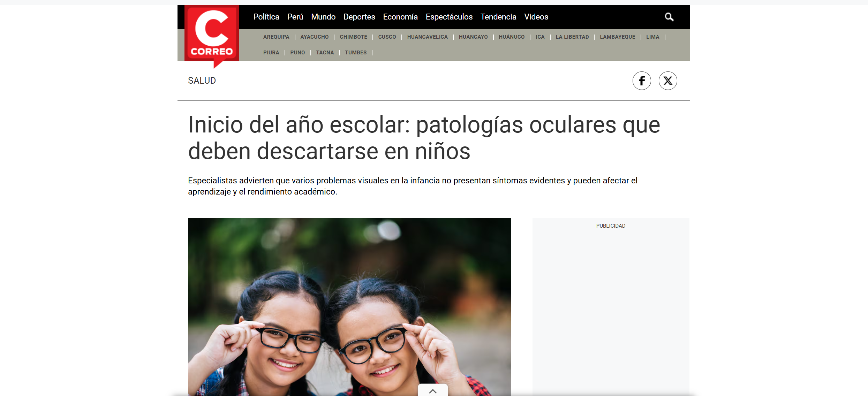Screen dimensions: 868x396
Task: Open the La Libertad edition link
Action: coord(572,37)
